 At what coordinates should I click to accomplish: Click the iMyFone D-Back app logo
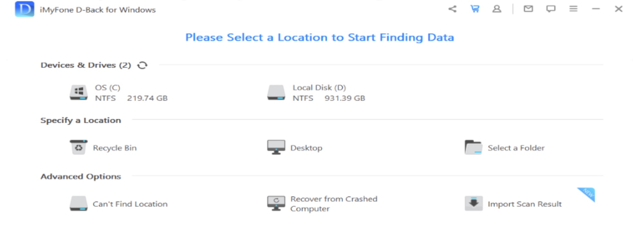(24, 9)
